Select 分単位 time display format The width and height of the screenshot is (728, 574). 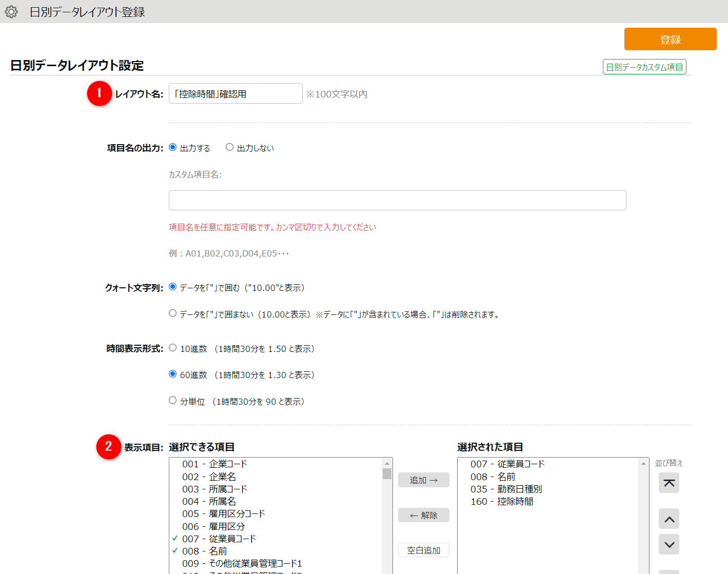tap(173, 401)
